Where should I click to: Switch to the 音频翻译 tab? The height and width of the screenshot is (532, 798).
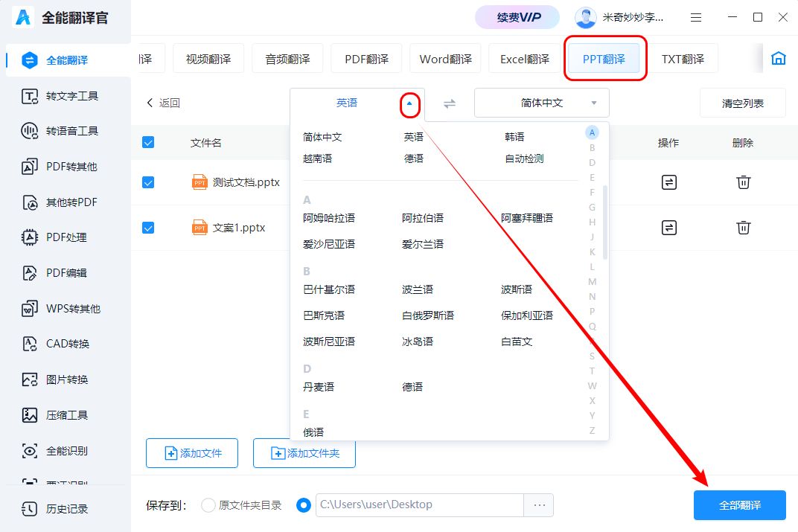[x=287, y=59]
